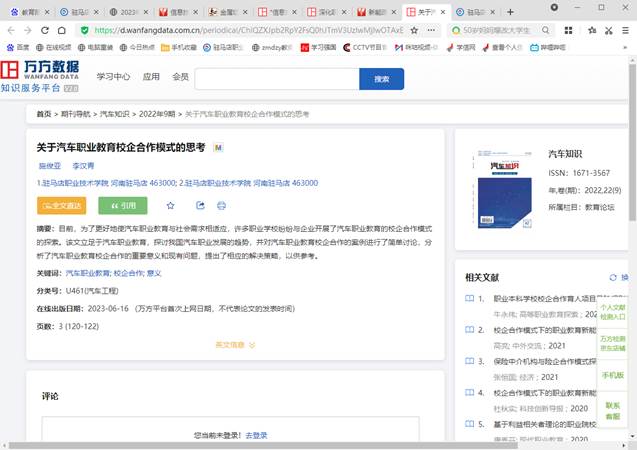Refresh related literature with the circular arrow

tap(613, 277)
